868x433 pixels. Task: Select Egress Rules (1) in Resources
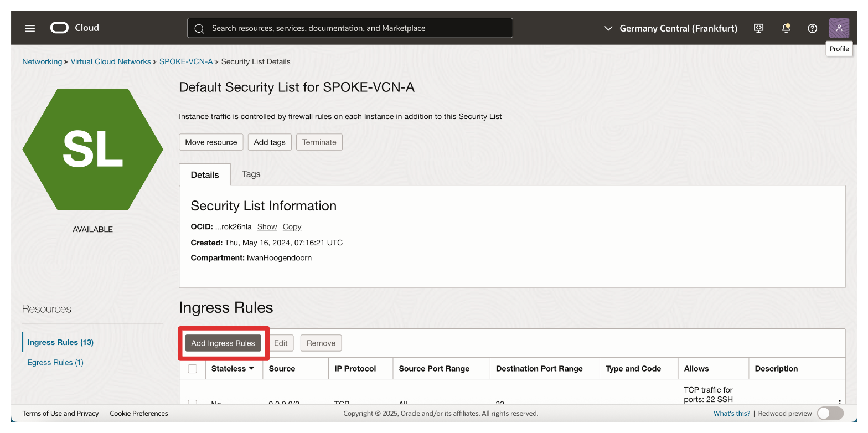pos(55,362)
